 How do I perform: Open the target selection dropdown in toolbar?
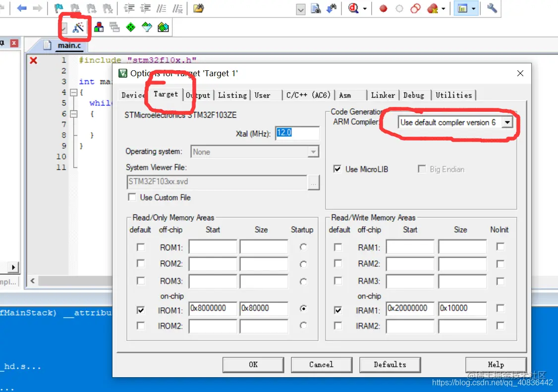click(x=64, y=27)
